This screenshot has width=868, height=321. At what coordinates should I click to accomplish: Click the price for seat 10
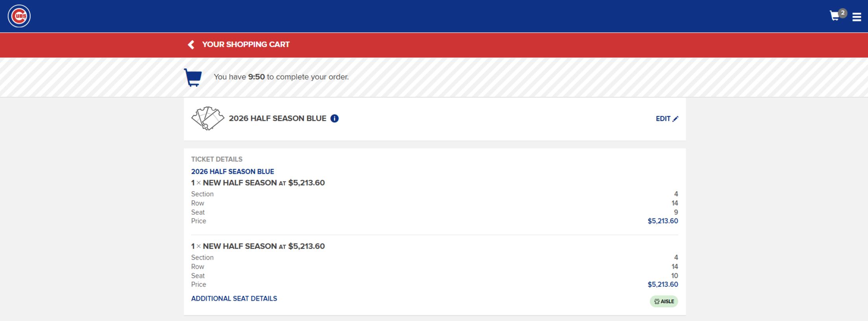click(x=663, y=284)
